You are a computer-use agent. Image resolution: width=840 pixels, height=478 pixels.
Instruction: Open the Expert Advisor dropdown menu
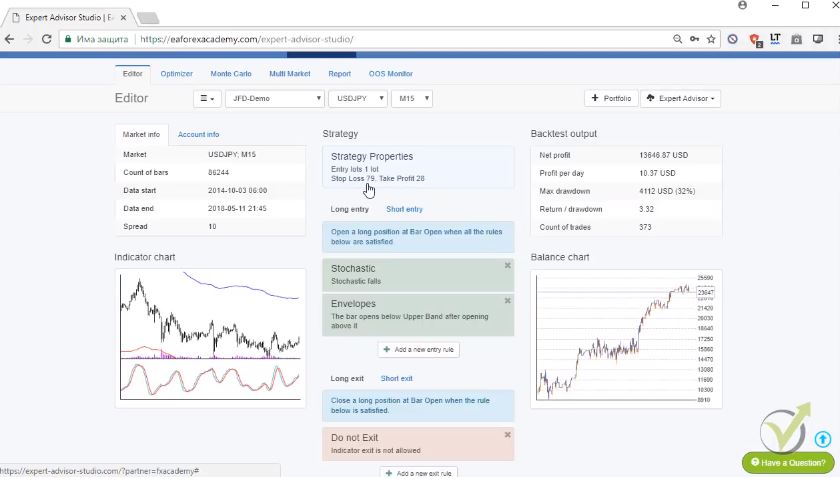click(x=680, y=99)
